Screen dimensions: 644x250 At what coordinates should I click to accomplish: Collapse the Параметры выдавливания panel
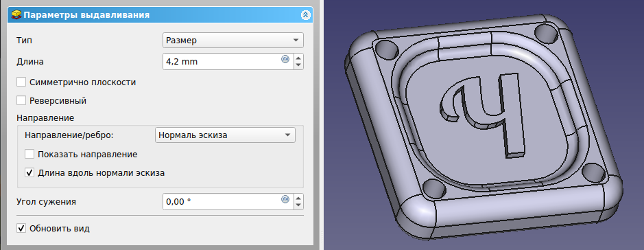pos(305,15)
